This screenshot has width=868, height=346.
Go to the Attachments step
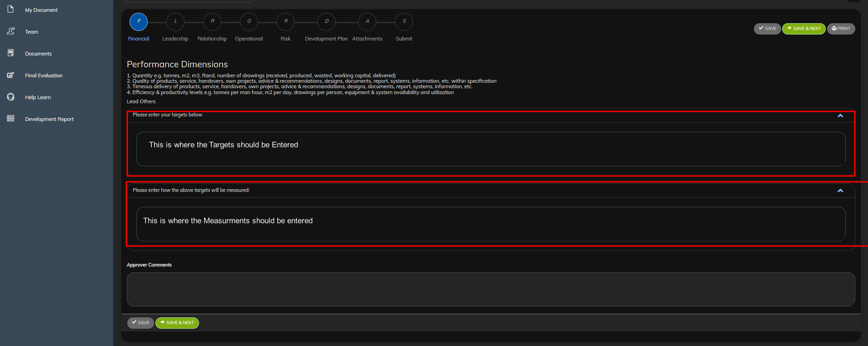tap(367, 22)
